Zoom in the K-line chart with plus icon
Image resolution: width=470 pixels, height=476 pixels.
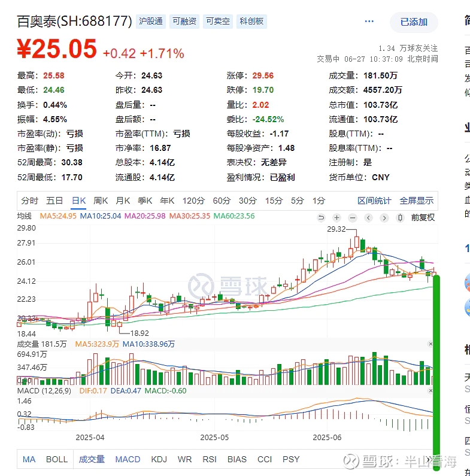click(336, 218)
